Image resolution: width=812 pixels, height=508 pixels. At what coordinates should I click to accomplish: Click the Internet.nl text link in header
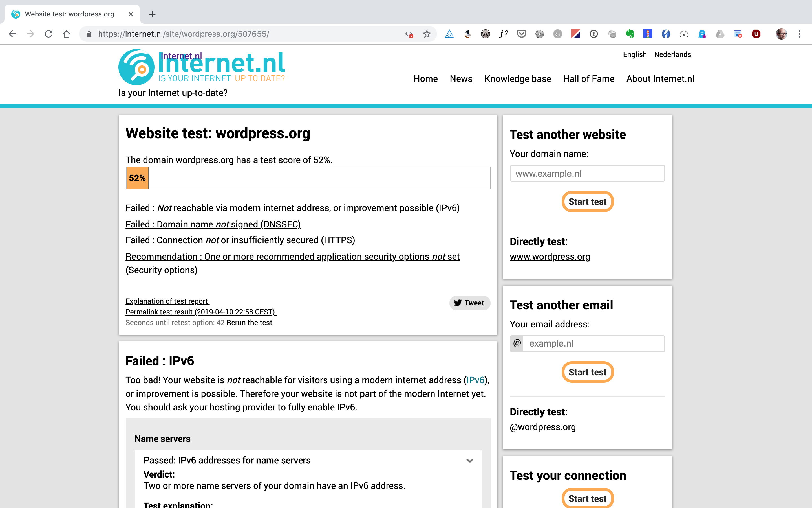[181, 56]
